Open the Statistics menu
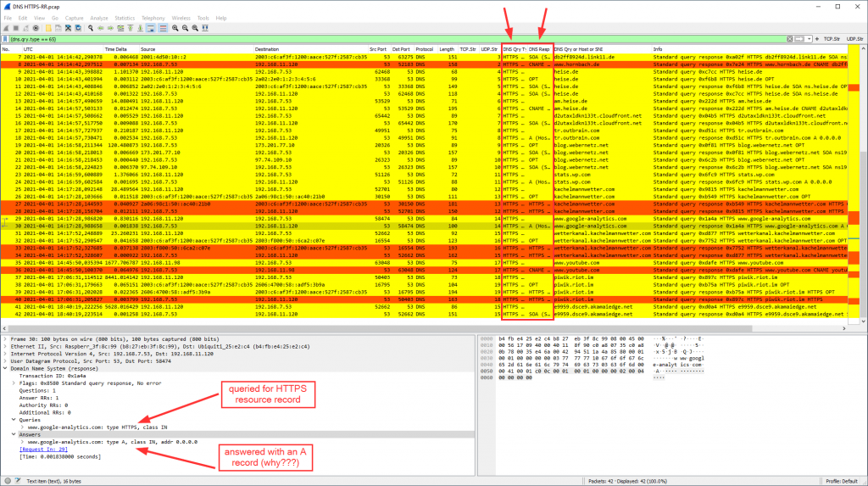The image size is (868, 486). (x=125, y=19)
